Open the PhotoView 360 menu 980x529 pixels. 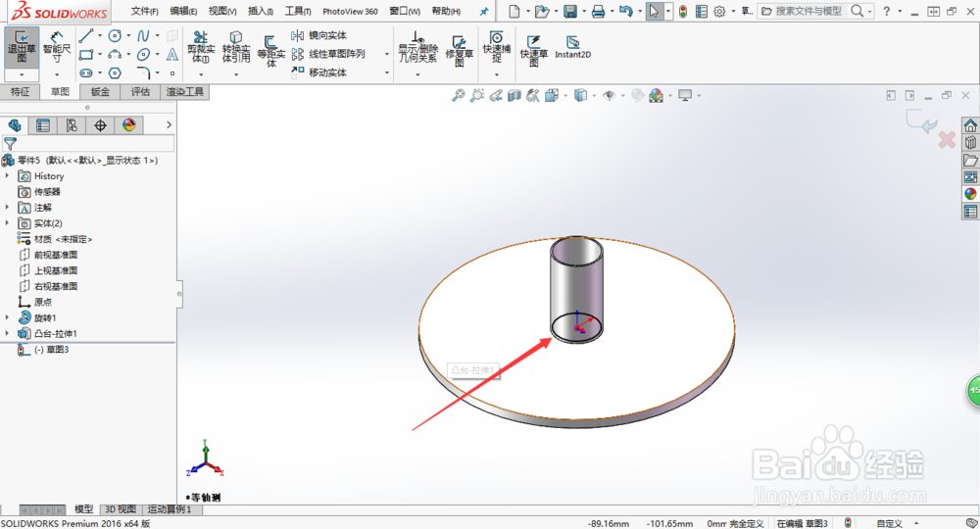(350, 11)
